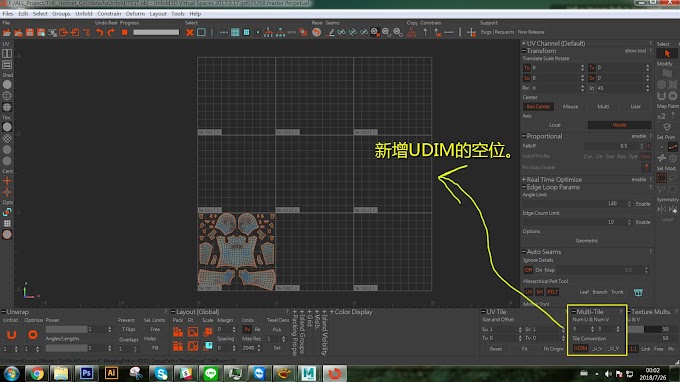
Task: Click the Fit Origin button in UV Tile
Action: pos(553,349)
